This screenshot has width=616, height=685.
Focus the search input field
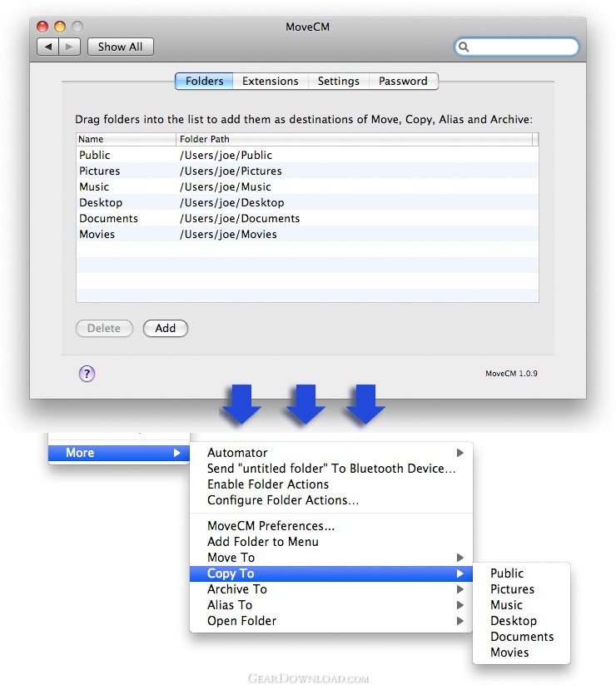(x=517, y=47)
